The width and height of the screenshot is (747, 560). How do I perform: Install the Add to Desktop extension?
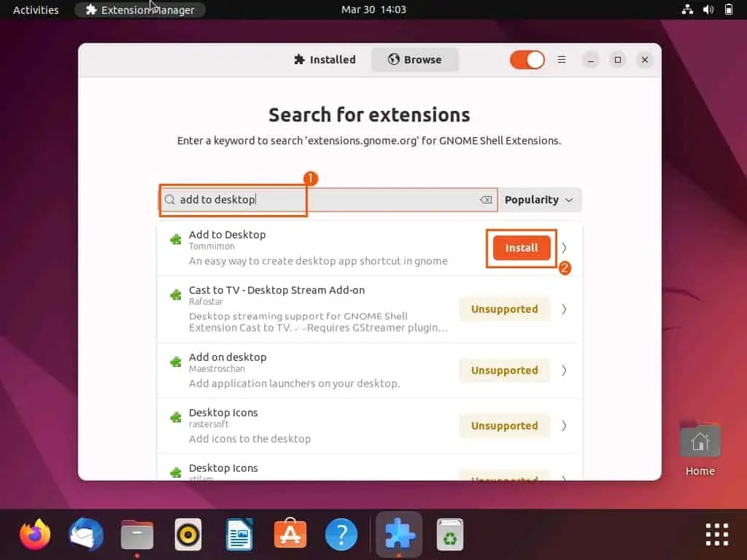point(521,248)
